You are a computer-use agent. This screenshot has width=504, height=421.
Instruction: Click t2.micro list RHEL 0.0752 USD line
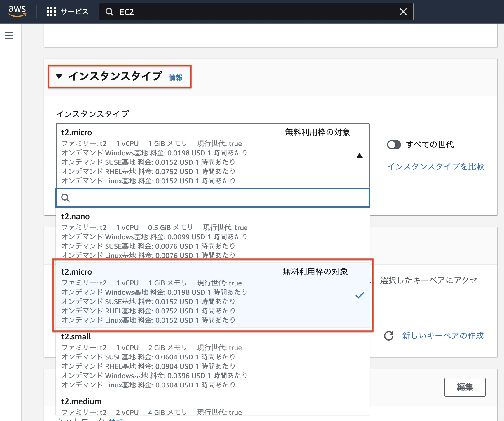pos(148,311)
